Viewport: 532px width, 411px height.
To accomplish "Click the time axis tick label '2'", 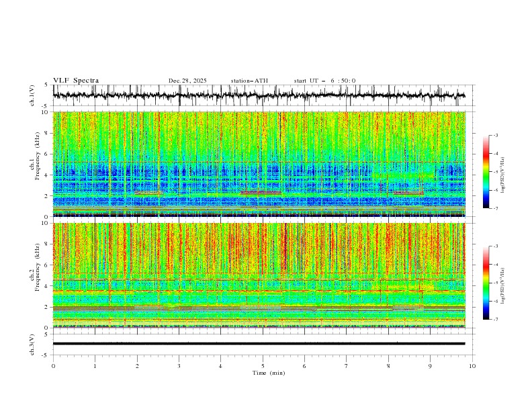I will pyautogui.click(x=137, y=366).
